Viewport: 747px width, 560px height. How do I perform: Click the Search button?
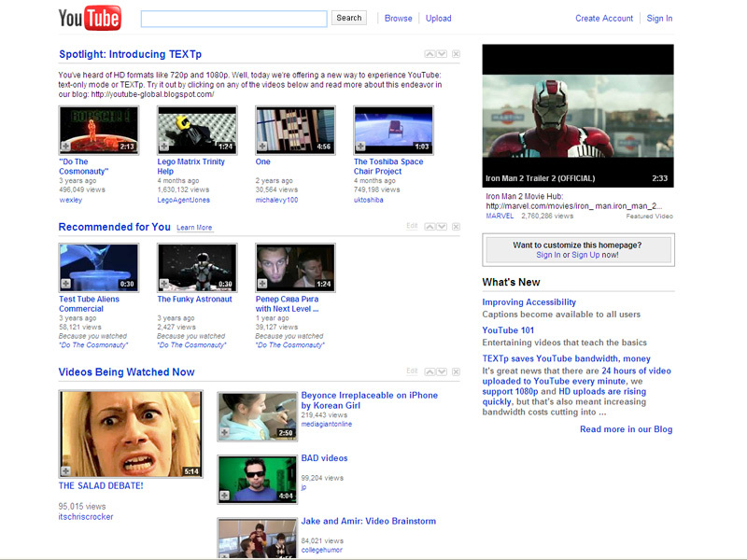pyautogui.click(x=348, y=18)
